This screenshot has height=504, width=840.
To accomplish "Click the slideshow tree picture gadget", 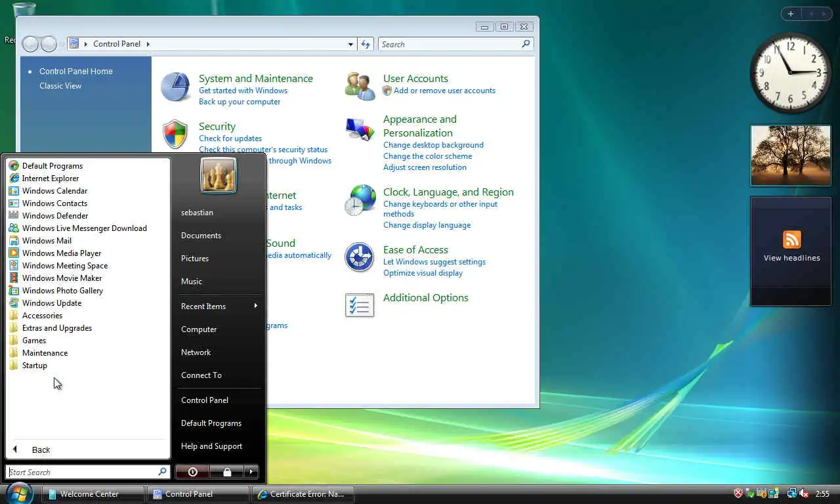I will [791, 156].
